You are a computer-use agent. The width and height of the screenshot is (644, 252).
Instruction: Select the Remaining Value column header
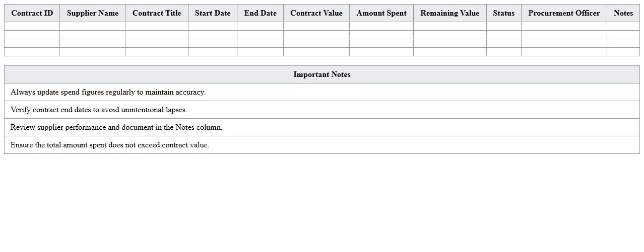[449, 13]
